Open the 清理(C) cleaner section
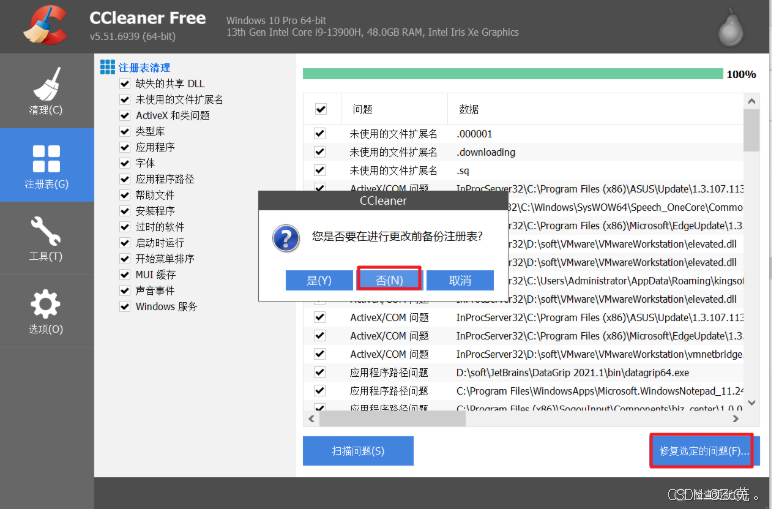Screen dimensions: 772x509 coord(46,91)
